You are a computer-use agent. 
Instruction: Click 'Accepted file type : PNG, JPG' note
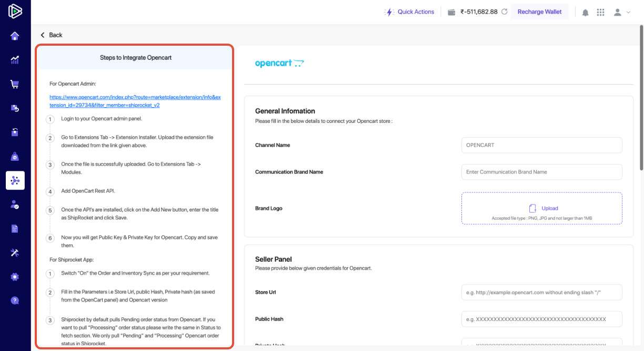tap(542, 218)
